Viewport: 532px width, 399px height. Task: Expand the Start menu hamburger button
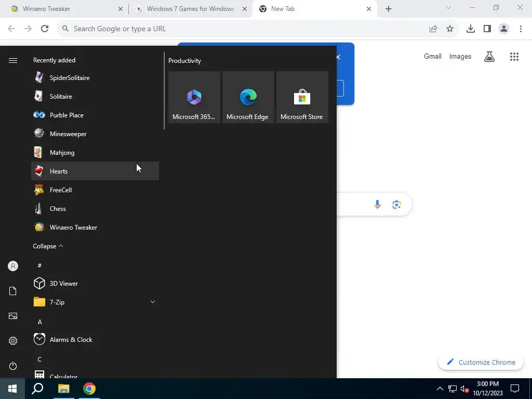click(x=13, y=60)
